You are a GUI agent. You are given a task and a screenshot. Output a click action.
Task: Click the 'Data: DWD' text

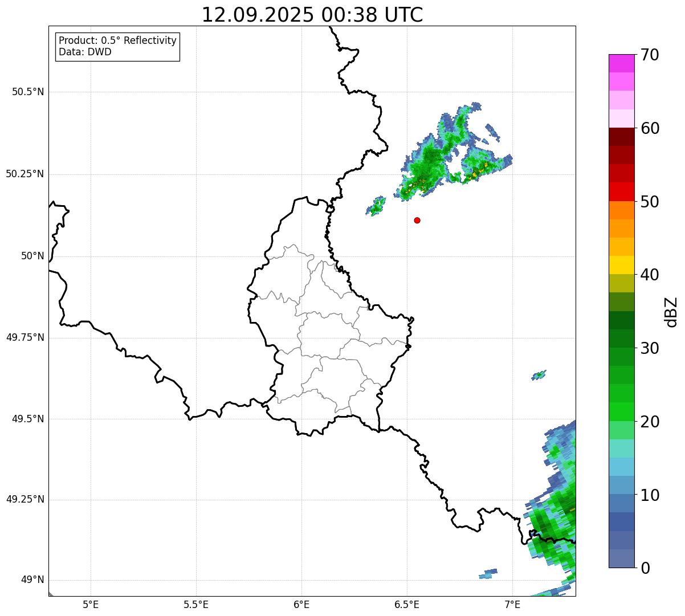point(85,52)
